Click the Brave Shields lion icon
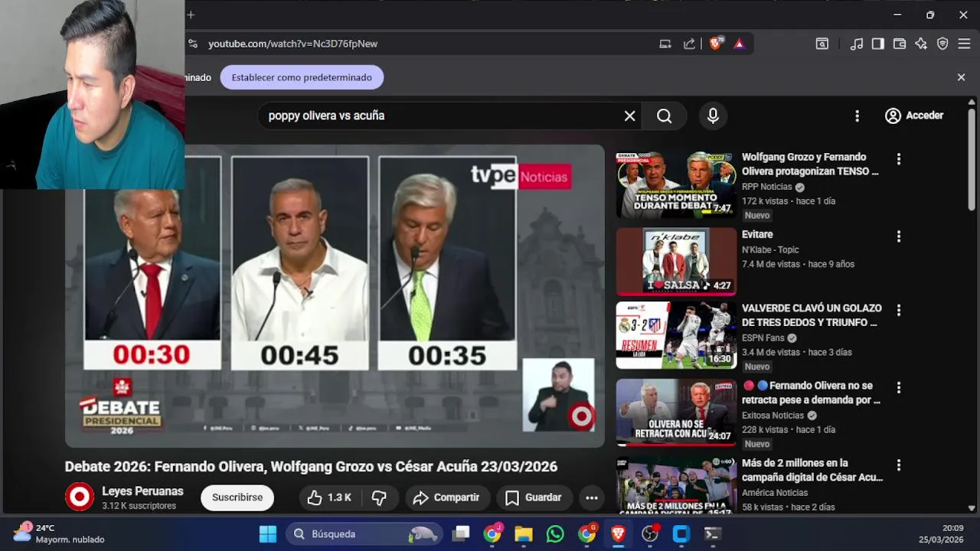This screenshot has height=551, width=980. point(716,44)
